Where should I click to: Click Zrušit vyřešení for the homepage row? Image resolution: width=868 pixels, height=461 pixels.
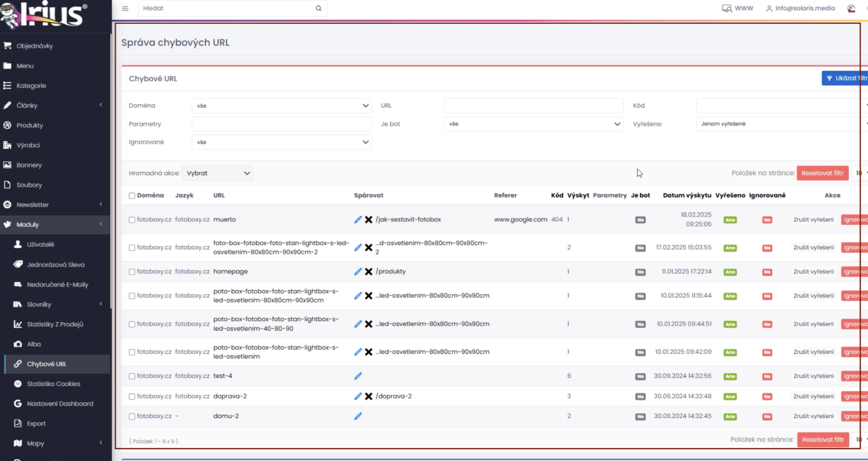pyautogui.click(x=813, y=272)
